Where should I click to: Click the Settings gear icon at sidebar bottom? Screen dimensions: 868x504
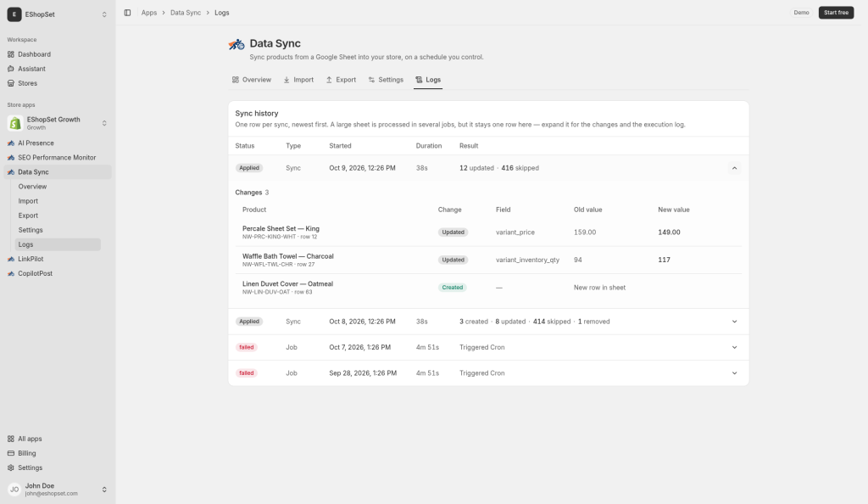tap(10, 468)
